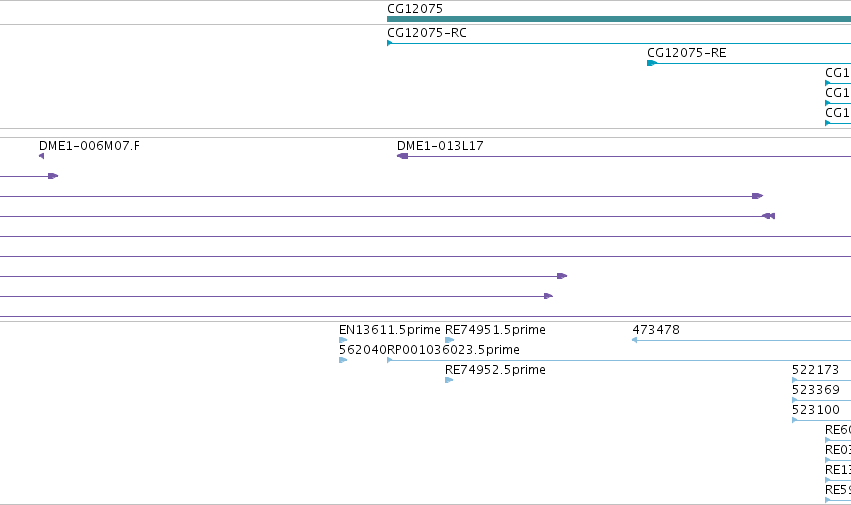Select the DME1-006M07.F clone label
Screen dimensions: 851x505
tap(89, 146)
